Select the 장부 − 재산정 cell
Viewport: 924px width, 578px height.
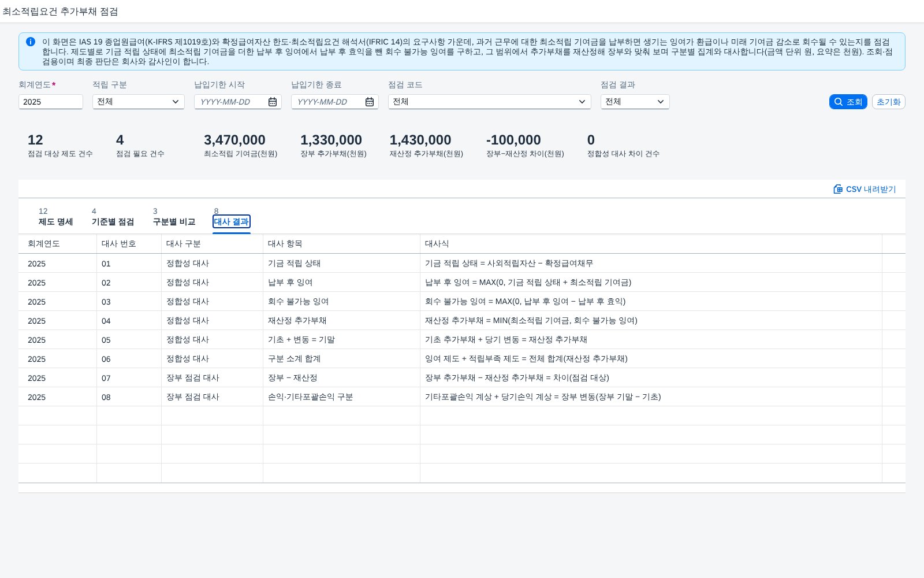342,378
